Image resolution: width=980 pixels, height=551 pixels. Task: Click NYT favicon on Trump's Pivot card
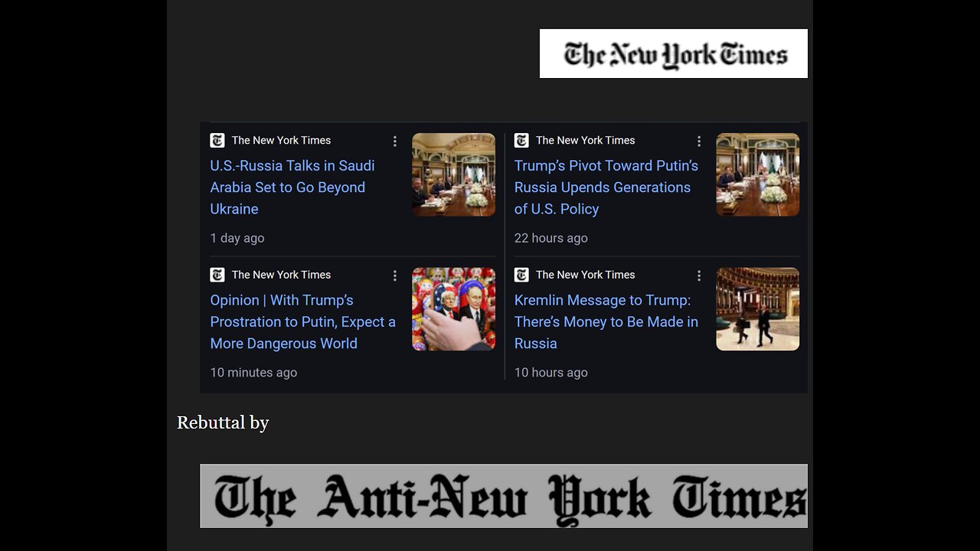click(x=521, y=140)
